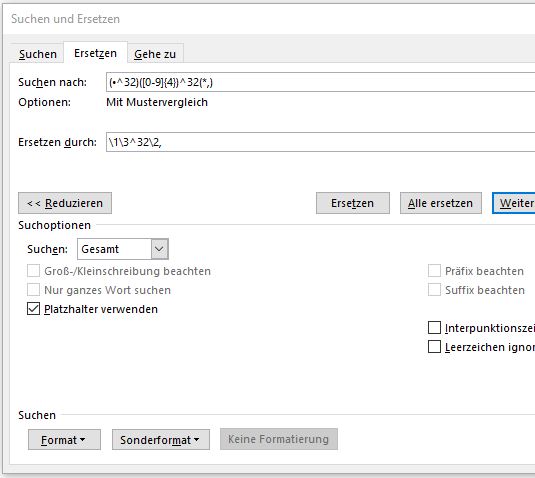Image resolution: width=535 pixels, height=478 pixels.
Task: Switch to the Suchen tab
Action: 38,54
